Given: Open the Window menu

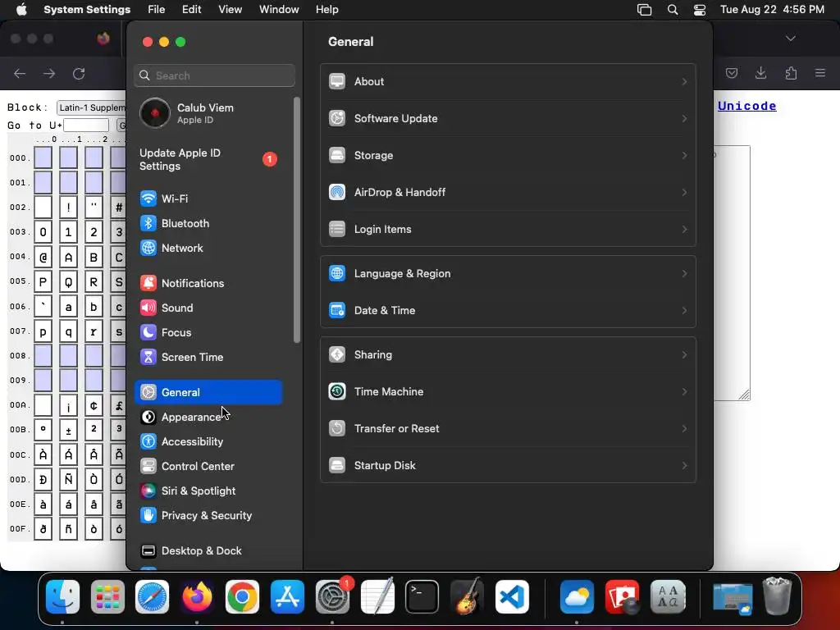Looking at the screenshot, I should tap(279, 10).
